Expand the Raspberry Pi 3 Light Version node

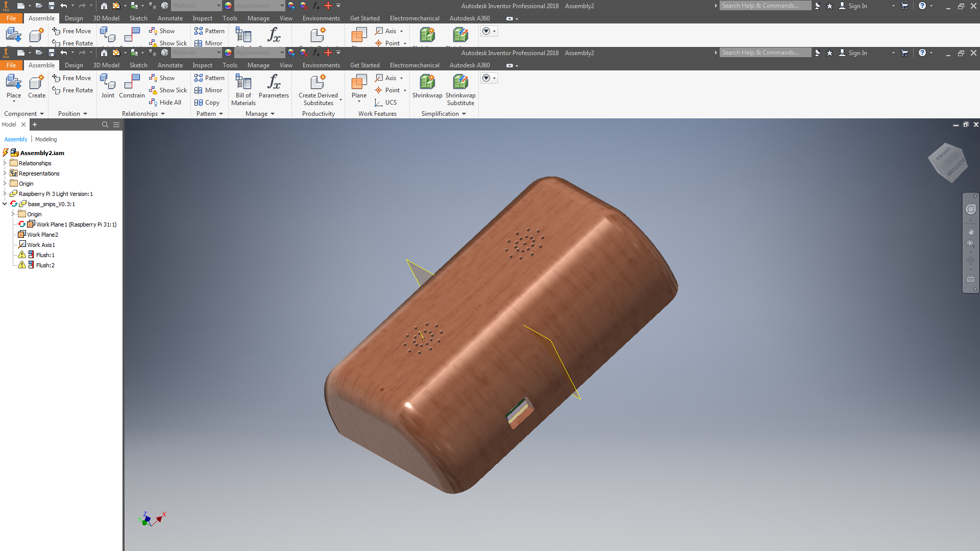click(5, 194)
